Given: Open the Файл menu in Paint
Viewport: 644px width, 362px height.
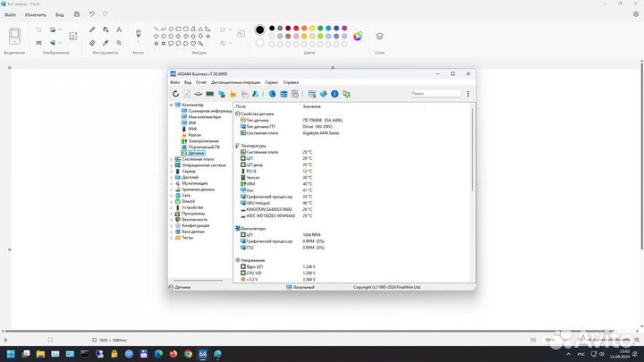Looking at the screenshot, I should tap(10, 15).
